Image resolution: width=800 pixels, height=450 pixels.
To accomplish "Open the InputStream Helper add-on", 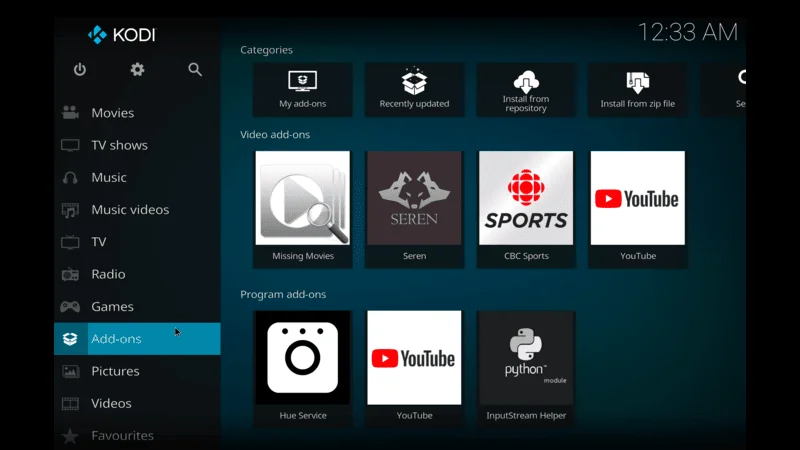I will point(526,368).
